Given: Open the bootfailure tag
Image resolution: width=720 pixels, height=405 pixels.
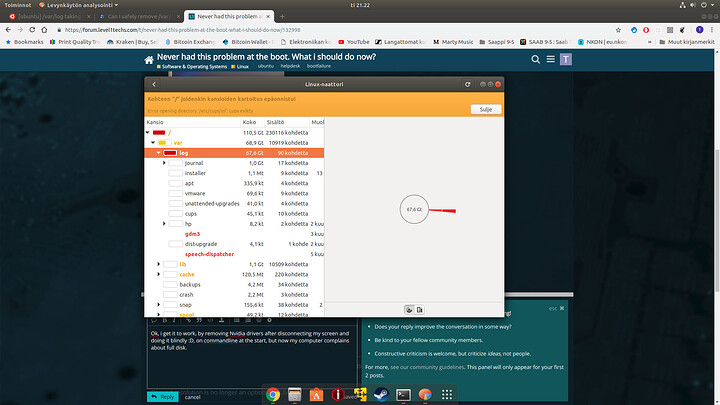Looking at the screenshot, I should coord(319,66).
